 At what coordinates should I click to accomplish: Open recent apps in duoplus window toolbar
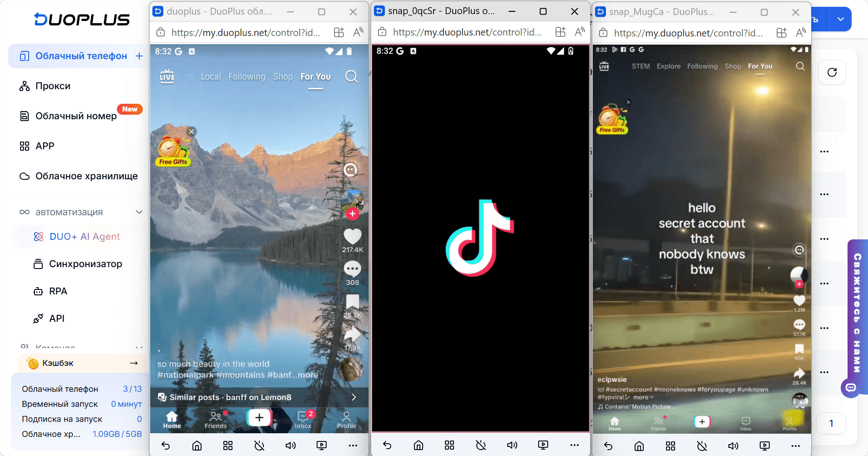pos(228,446)
